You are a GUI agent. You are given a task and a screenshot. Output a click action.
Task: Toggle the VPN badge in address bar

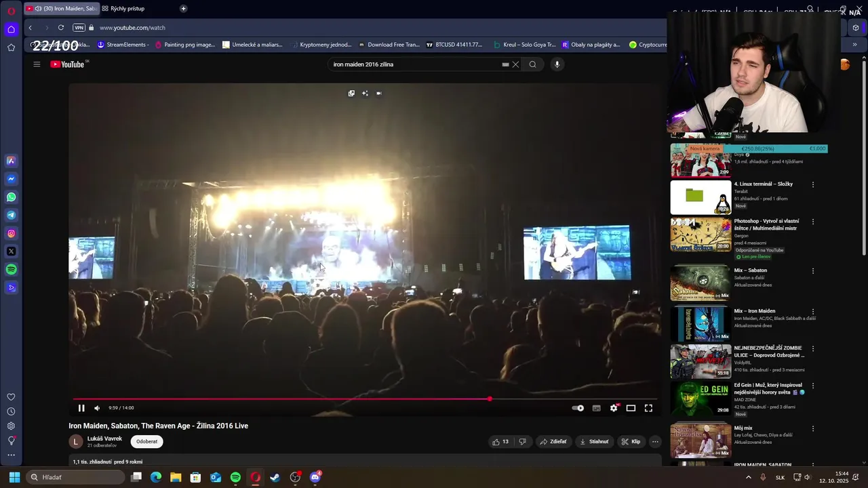[x=79, y=28]
